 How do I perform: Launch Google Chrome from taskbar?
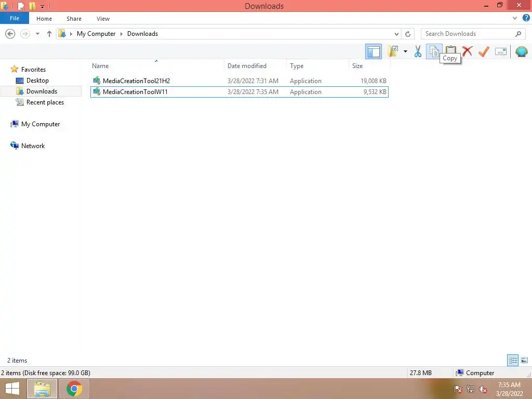coord(74,389)
